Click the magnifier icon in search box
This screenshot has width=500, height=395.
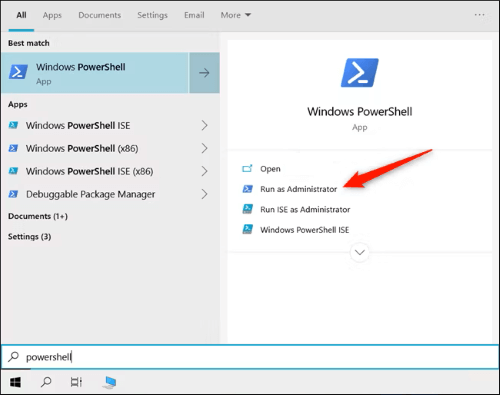coord(14,357)
